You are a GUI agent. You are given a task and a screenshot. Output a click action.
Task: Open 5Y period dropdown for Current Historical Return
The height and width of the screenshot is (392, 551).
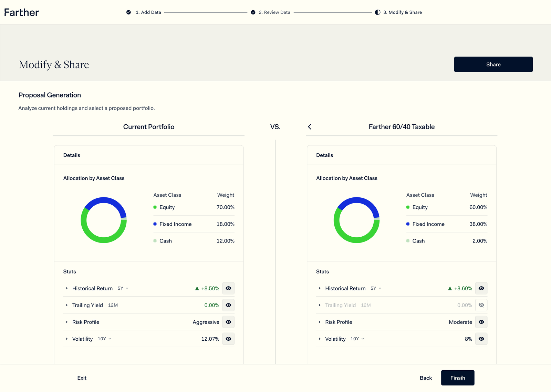point(123,288)
